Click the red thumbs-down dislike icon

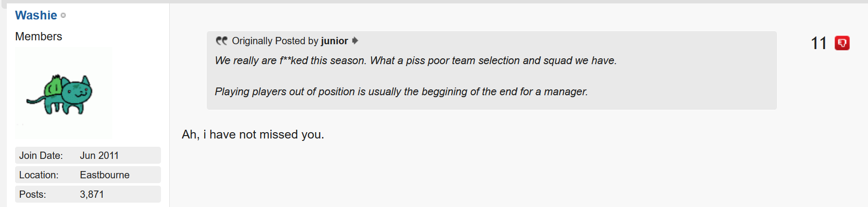click(x=842, y=43)
